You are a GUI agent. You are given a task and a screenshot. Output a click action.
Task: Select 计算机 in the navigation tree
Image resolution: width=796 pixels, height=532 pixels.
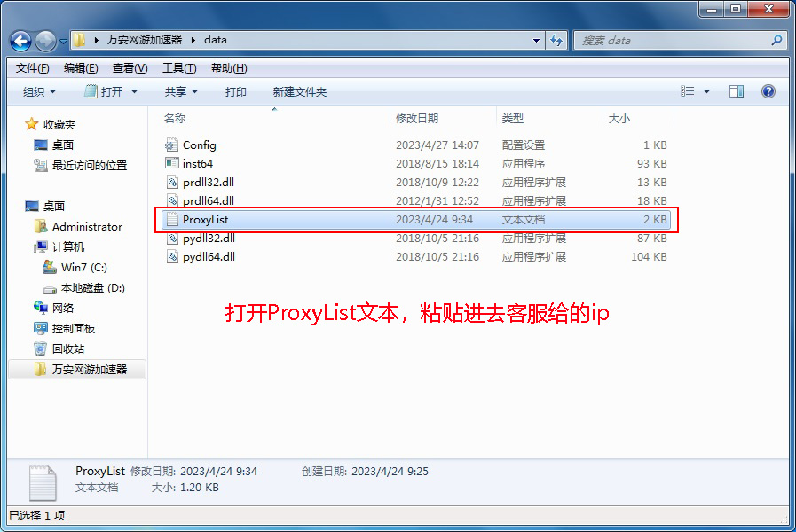(x=68, y=247)
